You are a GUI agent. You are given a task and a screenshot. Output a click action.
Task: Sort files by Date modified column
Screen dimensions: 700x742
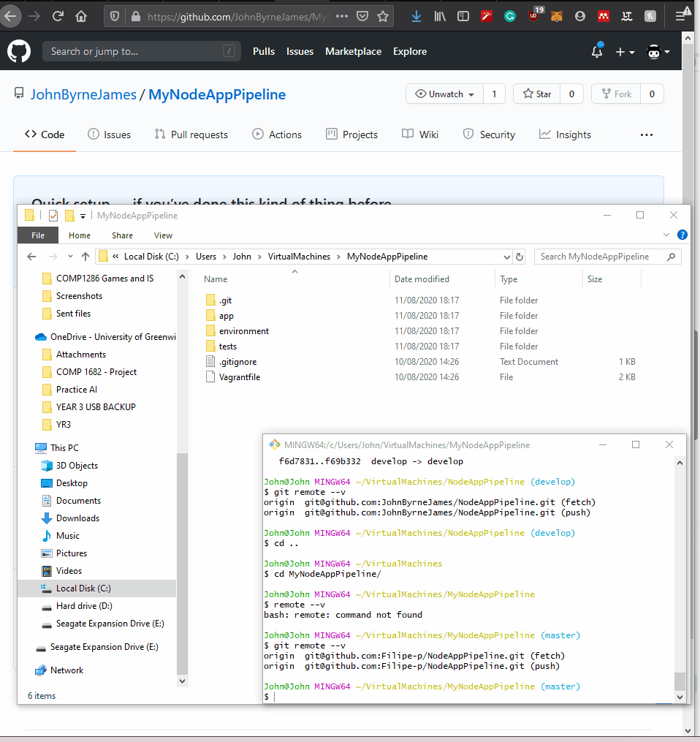point(422,279)
